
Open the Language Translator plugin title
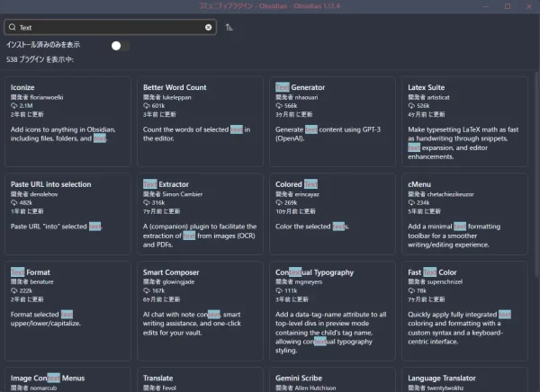pyautogui.click(x=442, y=379)
